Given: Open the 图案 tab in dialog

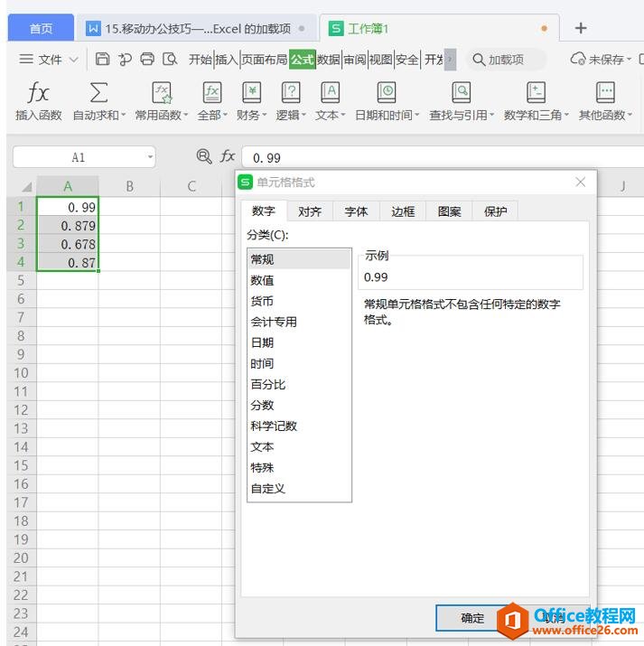Looking at the screenshot, I should [x=449, y=211].
